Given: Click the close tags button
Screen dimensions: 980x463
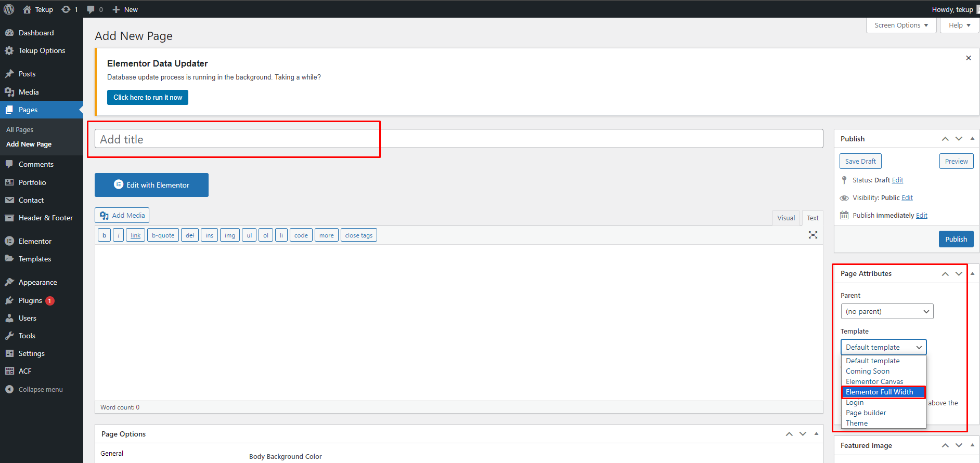Looking at the screenshot, I should pos(359,235).
